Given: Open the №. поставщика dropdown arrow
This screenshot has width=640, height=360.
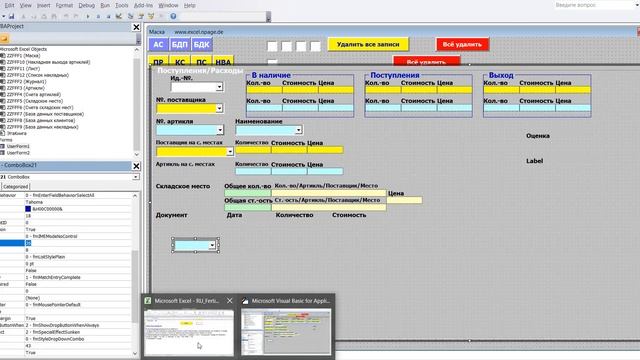Looking at the screenshot, I should [219, 108].
